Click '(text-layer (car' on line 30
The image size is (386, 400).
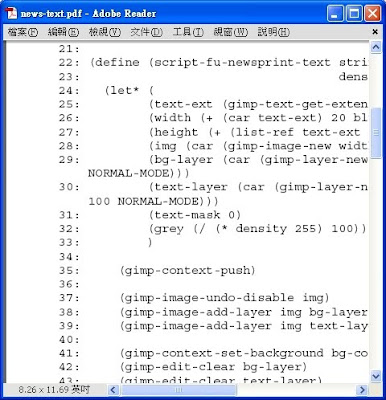[207, 187]
